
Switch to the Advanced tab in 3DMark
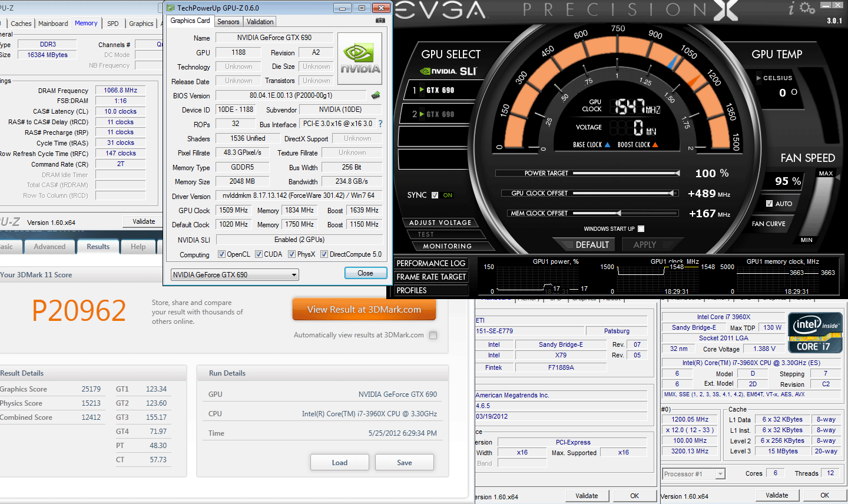click(49, 247)
